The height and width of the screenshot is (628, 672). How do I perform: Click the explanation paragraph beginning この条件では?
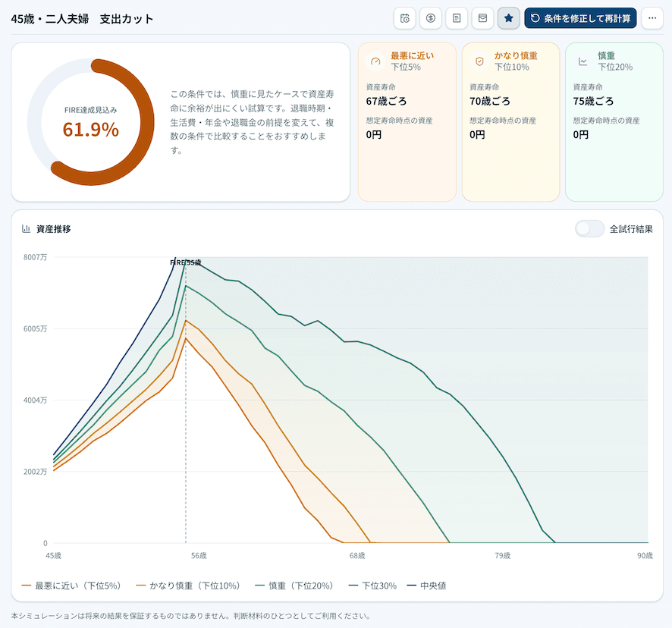252,122
